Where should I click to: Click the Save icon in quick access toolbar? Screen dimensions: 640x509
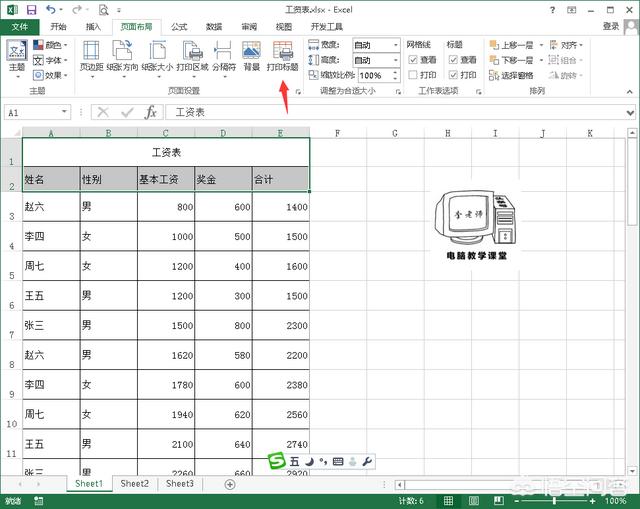[x=29, y=9]
